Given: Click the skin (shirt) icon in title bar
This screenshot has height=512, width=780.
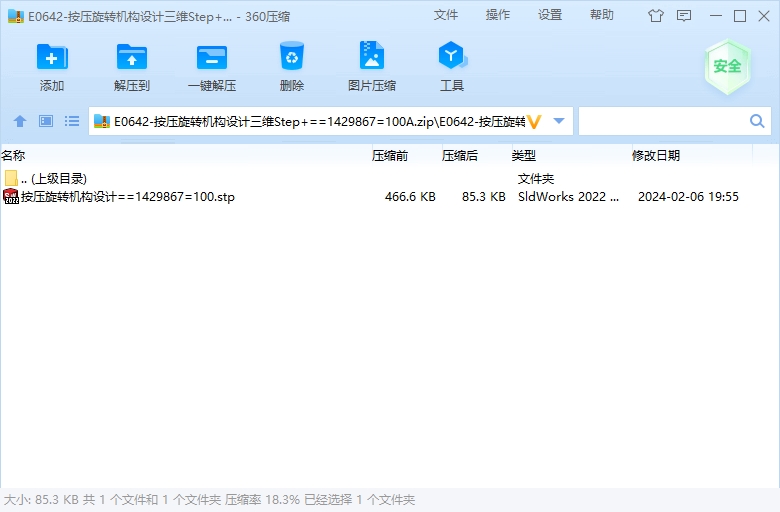Looking at the screenshot, I should [x=656, y=16].
